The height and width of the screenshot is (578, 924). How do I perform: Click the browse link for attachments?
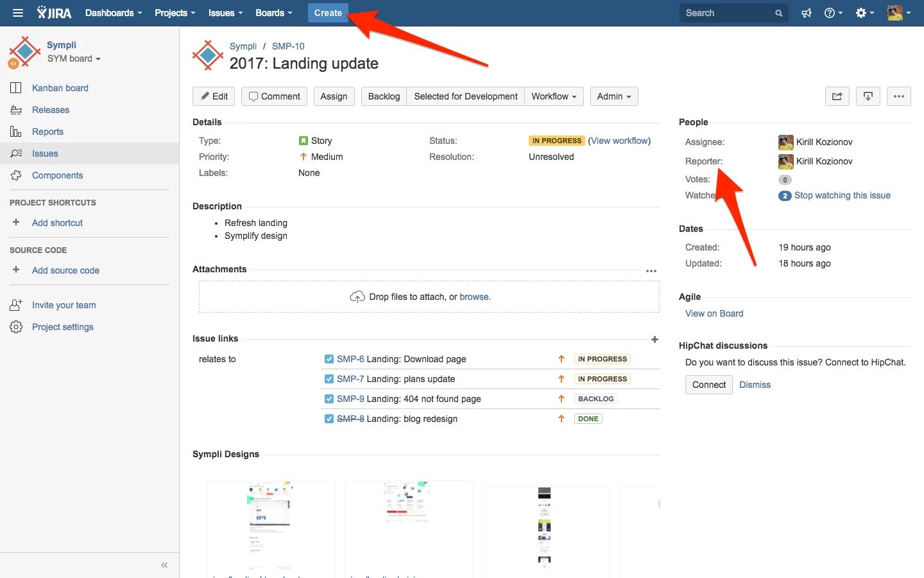[474, 297]
